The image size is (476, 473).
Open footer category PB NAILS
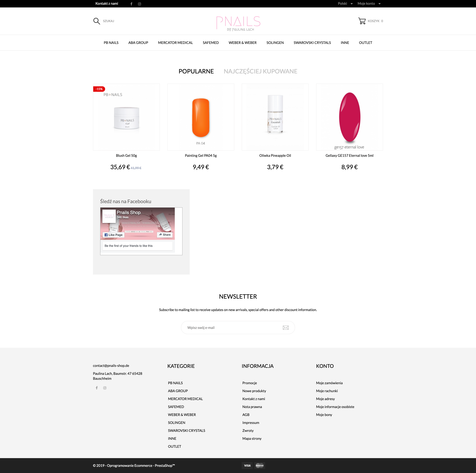pyautogui.click(x=175, y=383)
